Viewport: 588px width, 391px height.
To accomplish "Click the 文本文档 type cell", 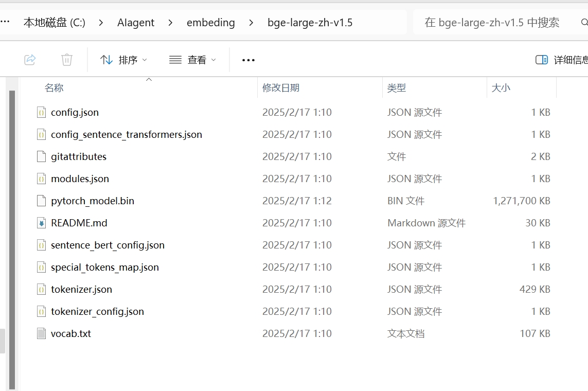I will click(406, 334).
